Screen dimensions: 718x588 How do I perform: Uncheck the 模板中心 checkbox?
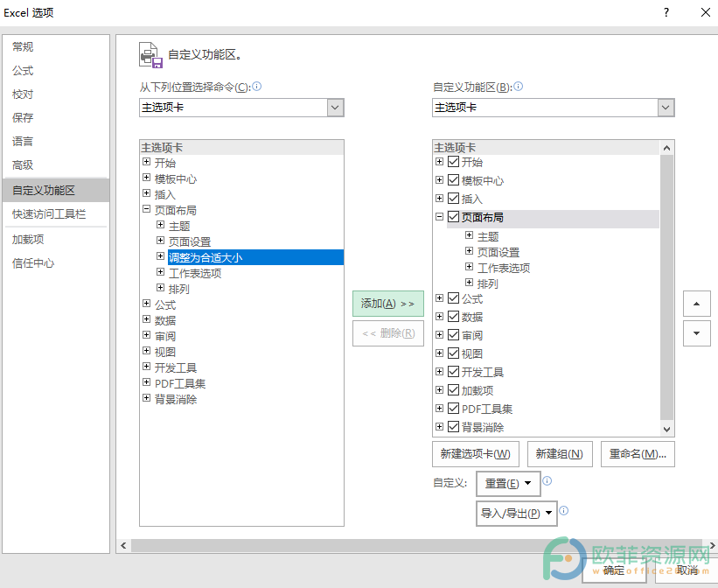click(453, 179)
